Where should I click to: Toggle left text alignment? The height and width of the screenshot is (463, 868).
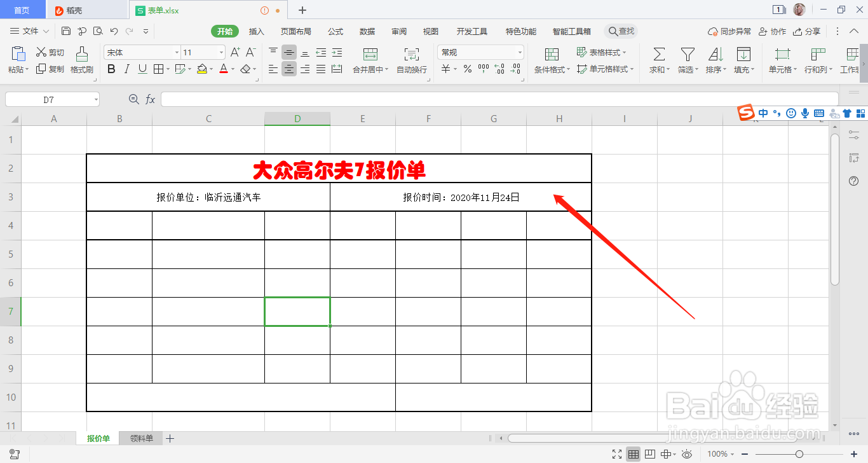pyautogui.click(x=273, y=69)
